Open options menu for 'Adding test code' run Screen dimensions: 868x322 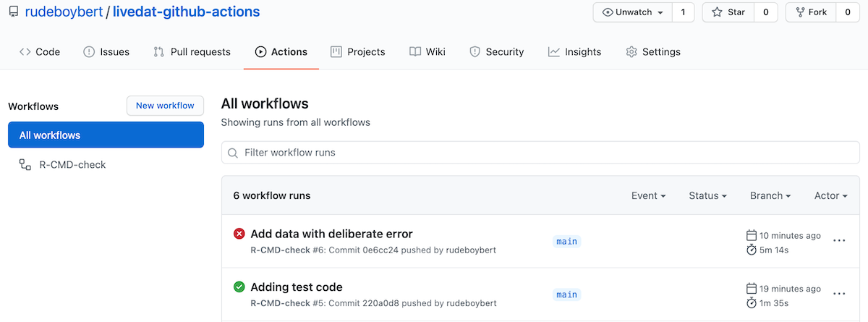click(x=839, y=295)
